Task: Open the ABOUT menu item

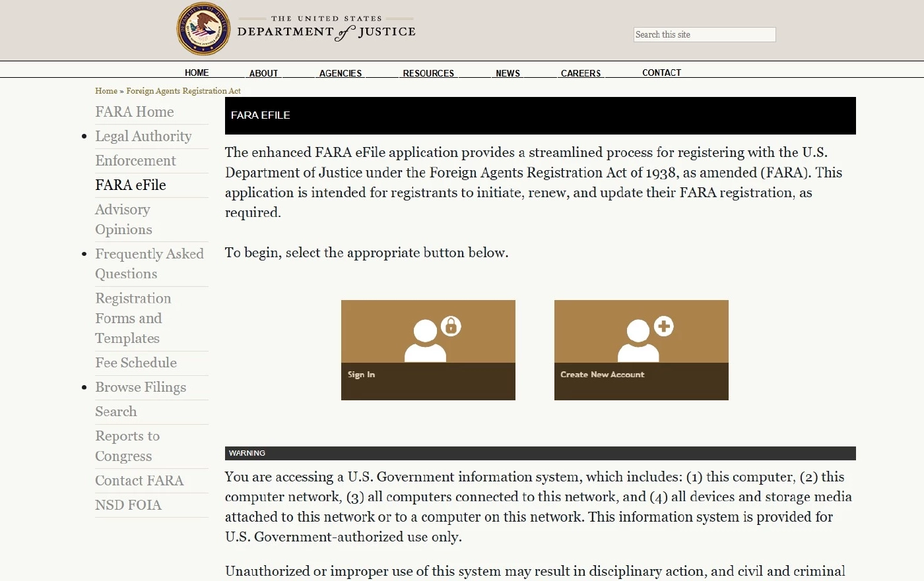Action: [x=263, y=73]
